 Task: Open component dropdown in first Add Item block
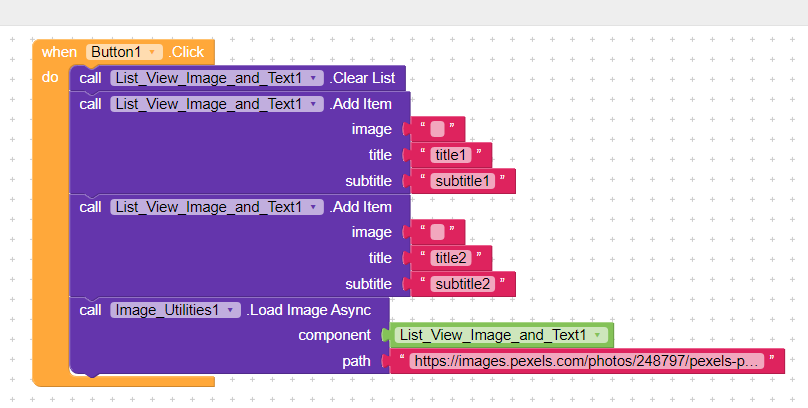coord(313,104)
